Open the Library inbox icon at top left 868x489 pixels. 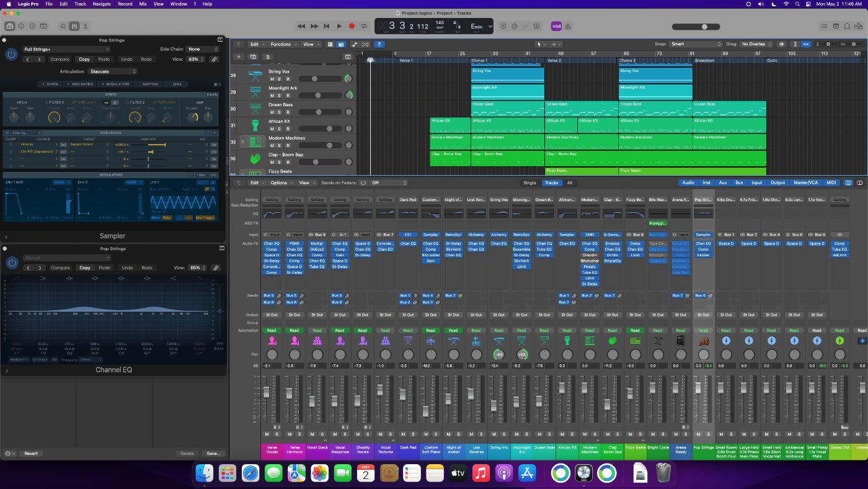pyautogui.click(x=10, y=26)
